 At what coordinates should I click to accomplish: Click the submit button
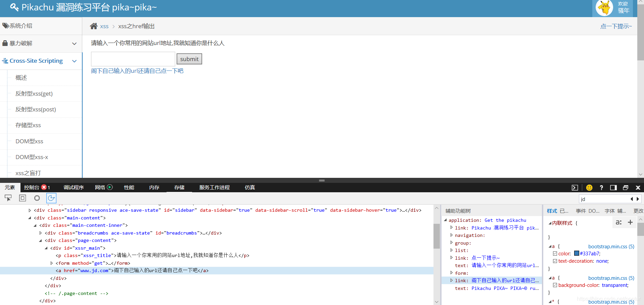point(189,59)
